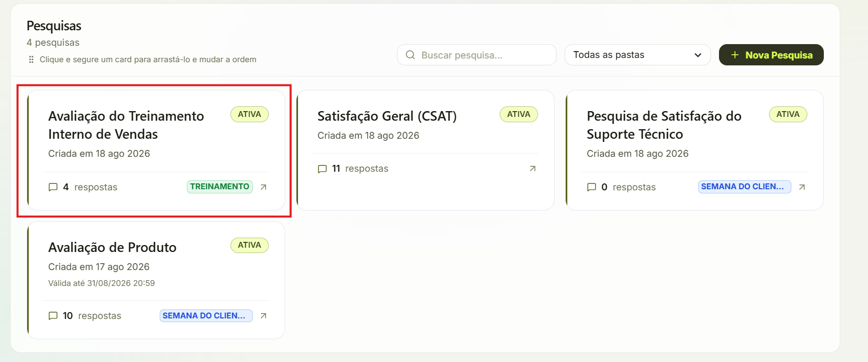This screenshot has width=868, height=362.
Task: Open arrow icon on Satisfação Geral (CSAT) card
Action: [x=533, y=169]
